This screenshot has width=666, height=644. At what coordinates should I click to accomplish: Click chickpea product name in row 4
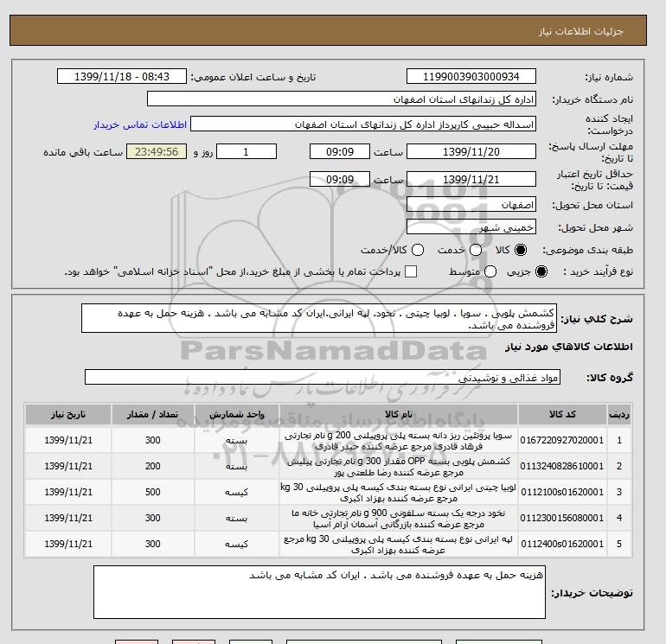click(x=399, y=519)
